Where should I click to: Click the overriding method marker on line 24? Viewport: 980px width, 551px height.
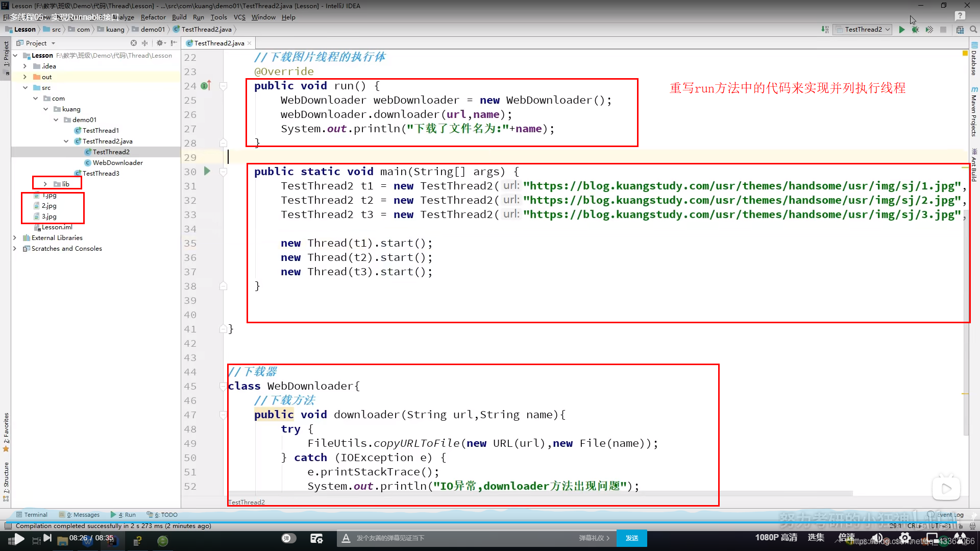pos(205,85)
